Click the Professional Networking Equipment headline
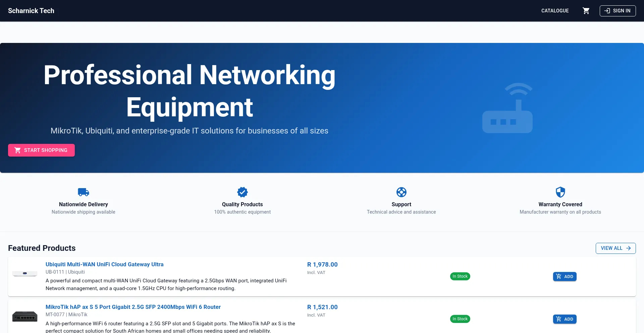The image size is (644, 333). (x=190, y=91)
